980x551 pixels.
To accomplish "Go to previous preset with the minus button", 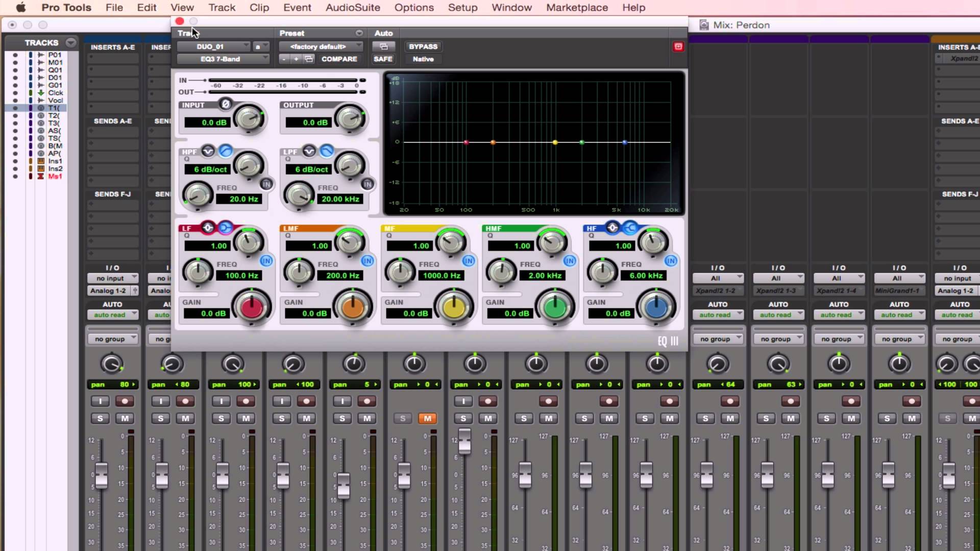I will click(x=284, y=59).
